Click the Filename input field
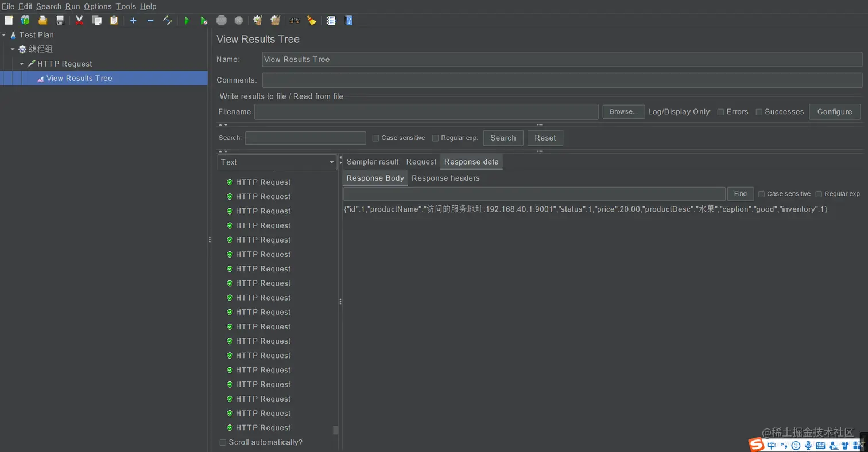This screenshot has height=452, width=868. pos(427,112)
